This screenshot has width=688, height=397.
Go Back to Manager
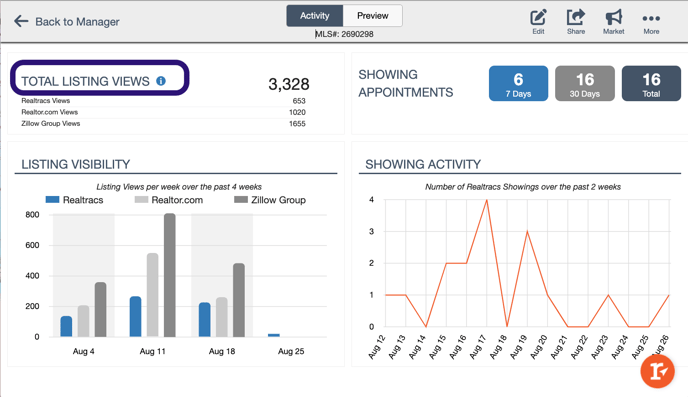tap(77, 21)
